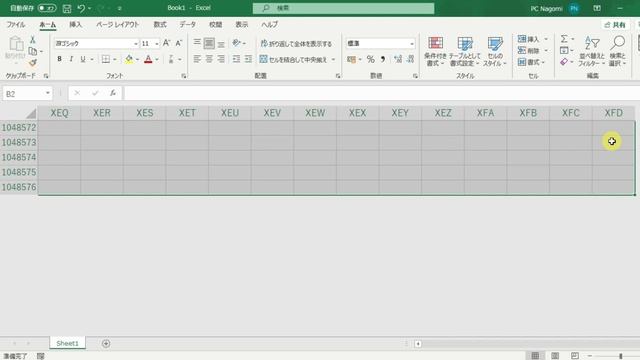Open Sort & Filter icon

tap(592, 43)
